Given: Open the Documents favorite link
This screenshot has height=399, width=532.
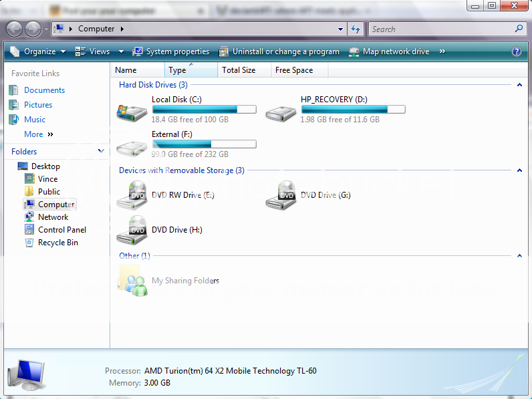Looking at the screenshot, I should 44,90.
